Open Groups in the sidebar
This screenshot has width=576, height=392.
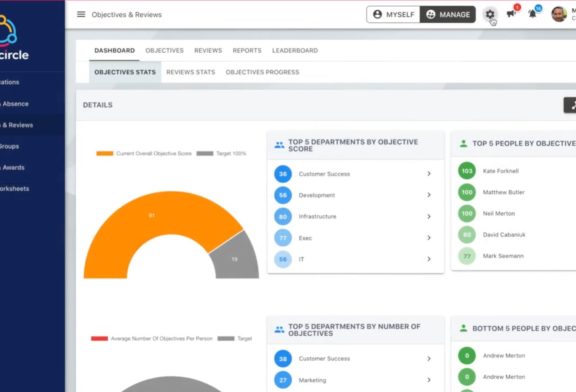click(10, 146)
